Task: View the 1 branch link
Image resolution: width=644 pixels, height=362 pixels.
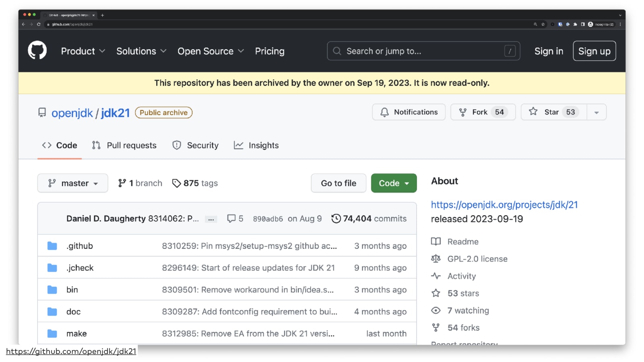Action: tap(140, 183)
